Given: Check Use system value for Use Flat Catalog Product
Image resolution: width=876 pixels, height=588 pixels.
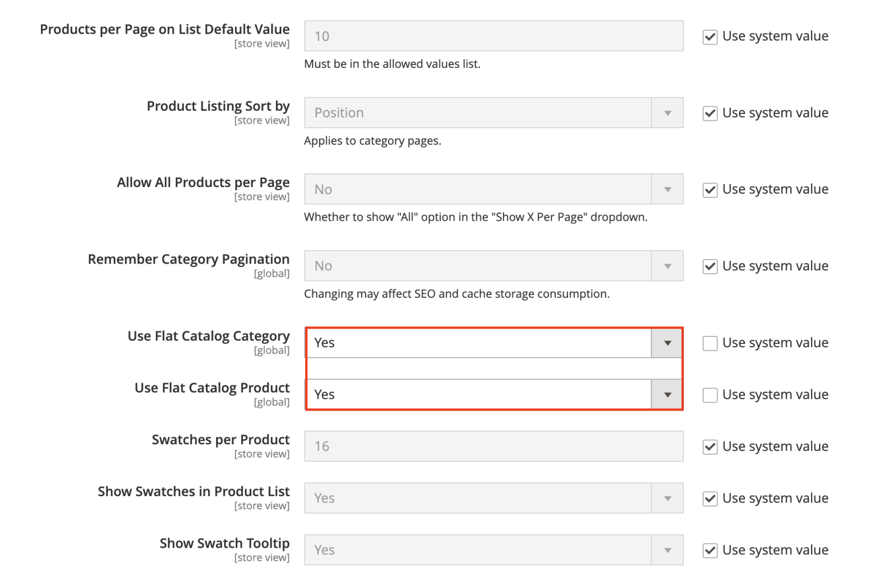Looking at the screenshot, I should [709, 395].
